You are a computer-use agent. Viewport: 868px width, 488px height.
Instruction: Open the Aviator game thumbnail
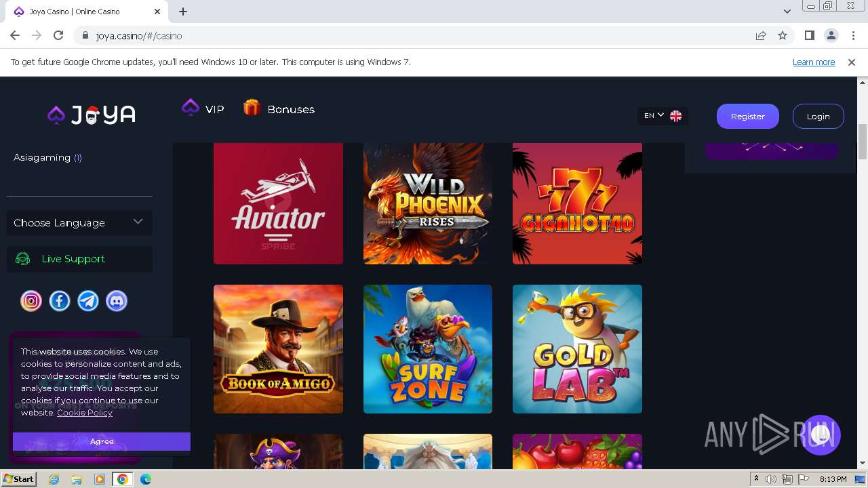click(278, 203)
